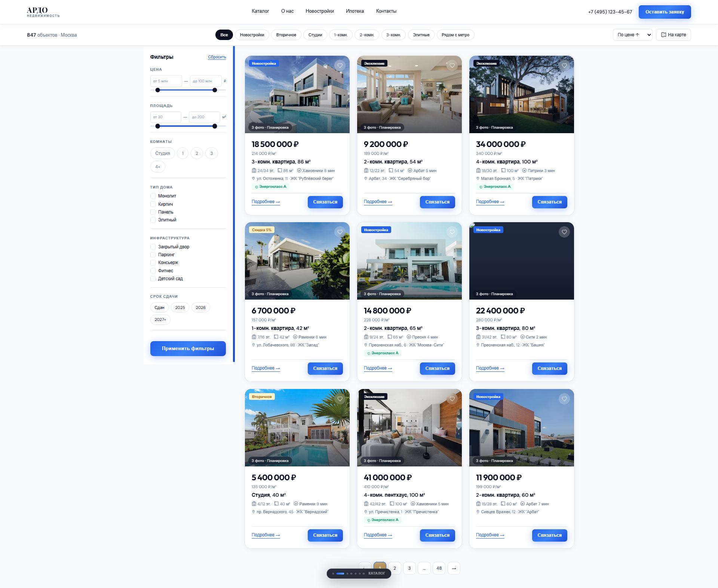Select the 4+ rooms chip
The height and width of the screenshot is (588, 718).
click(158, 167)
